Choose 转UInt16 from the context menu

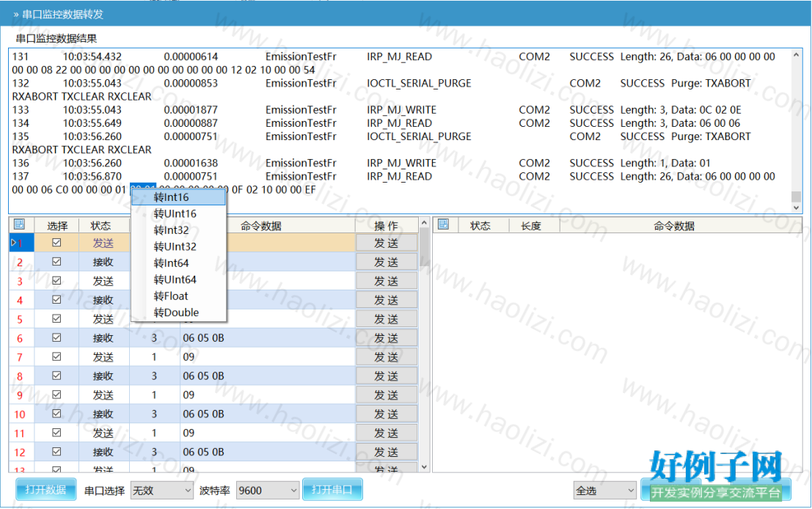[x=179, y=214]
